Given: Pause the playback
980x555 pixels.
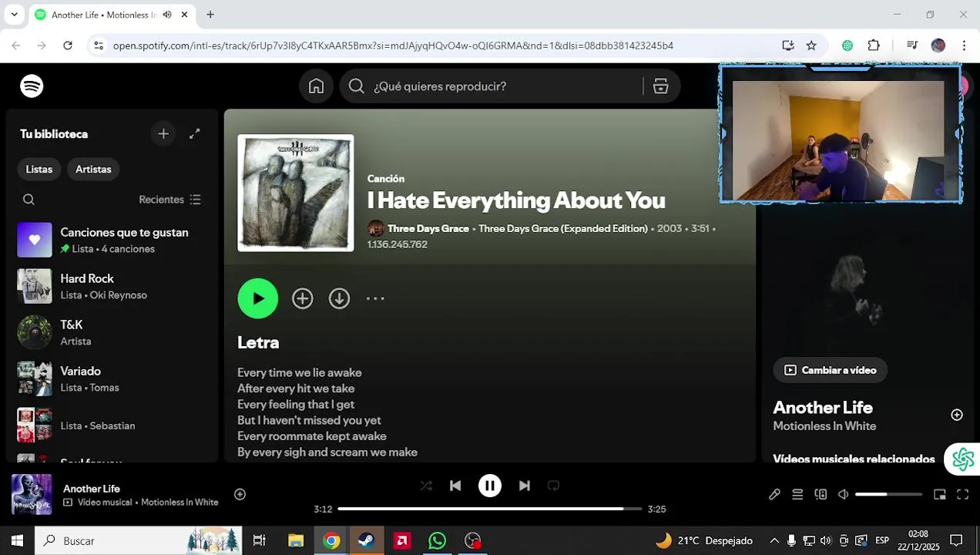Looking at the screenshot, I should tap(490, 486).
